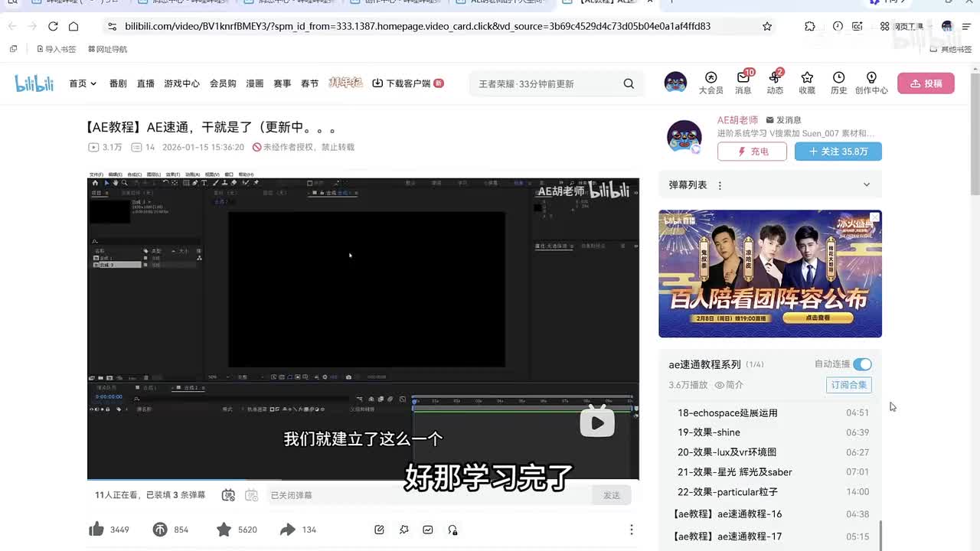Image resolution: width=980 pixels, height=551 pixels.
Task: Click page vertical scrollbar
Action: [975, 134]
